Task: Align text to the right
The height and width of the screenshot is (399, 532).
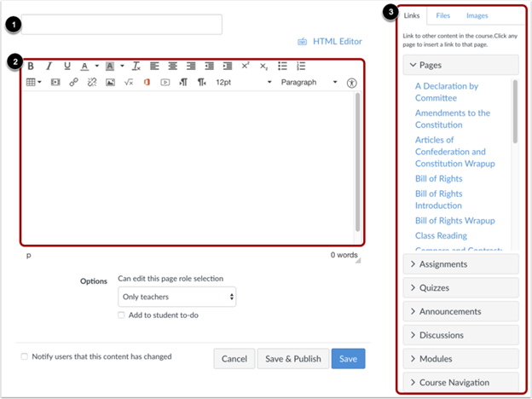Action: (191, 66)
